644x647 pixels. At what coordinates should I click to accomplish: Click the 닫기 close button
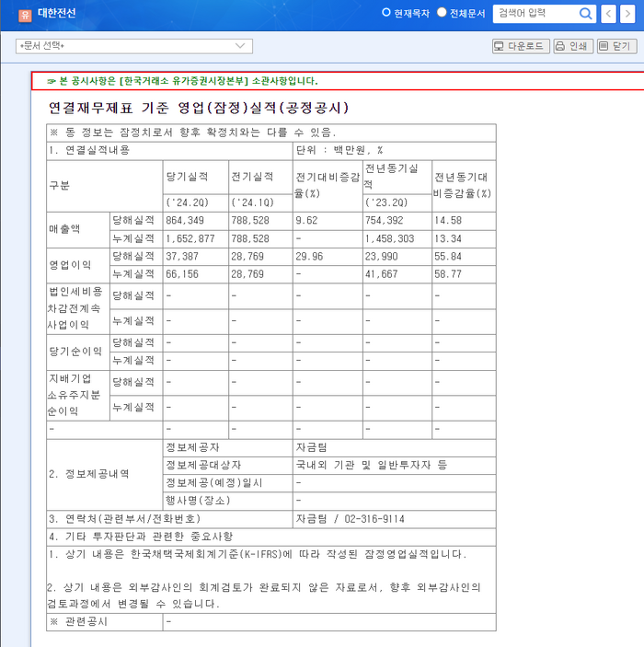[x=616, y=46]
